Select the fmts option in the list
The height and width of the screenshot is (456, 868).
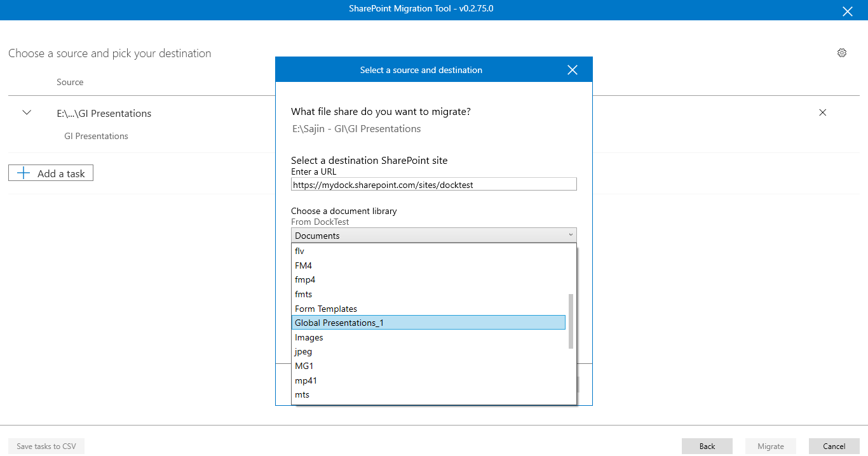point(303,293)
